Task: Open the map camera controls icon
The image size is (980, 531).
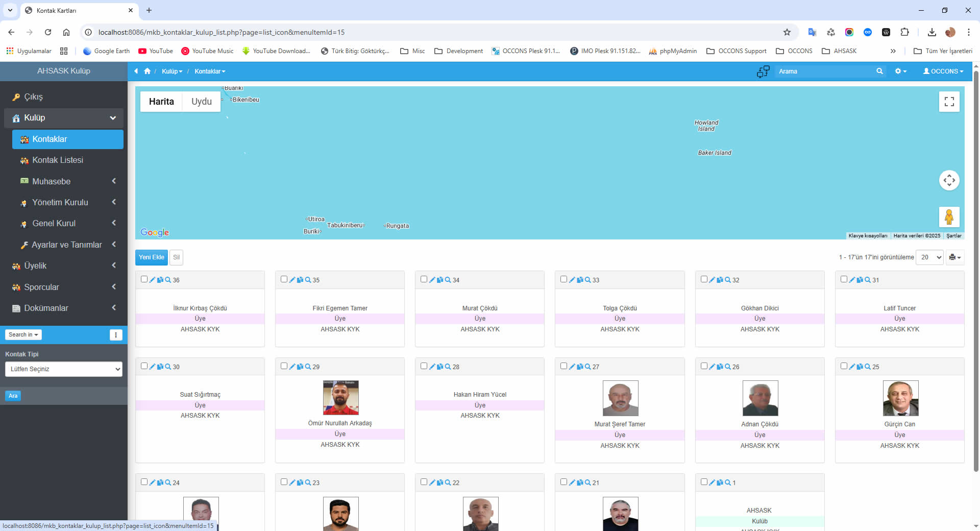Action: coord(949,180)
